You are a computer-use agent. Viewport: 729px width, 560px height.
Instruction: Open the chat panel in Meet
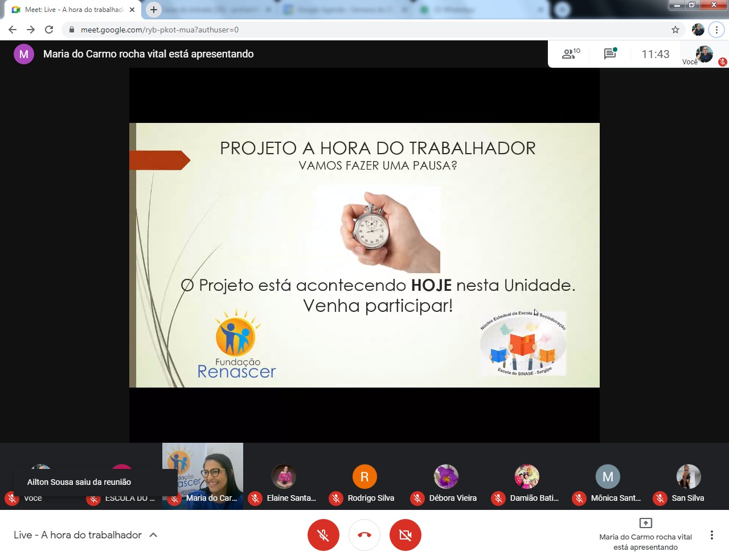pyautogui.click(x=610, y=53)
